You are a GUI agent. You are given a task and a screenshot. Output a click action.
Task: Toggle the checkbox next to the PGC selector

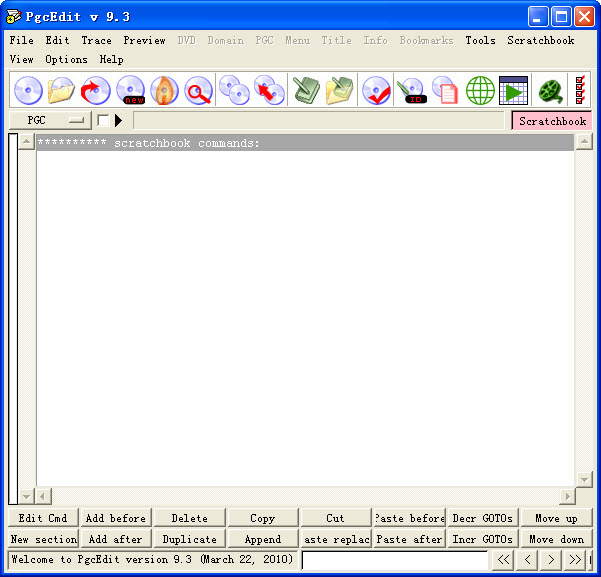pyautogui.click(x=103, y=120)
